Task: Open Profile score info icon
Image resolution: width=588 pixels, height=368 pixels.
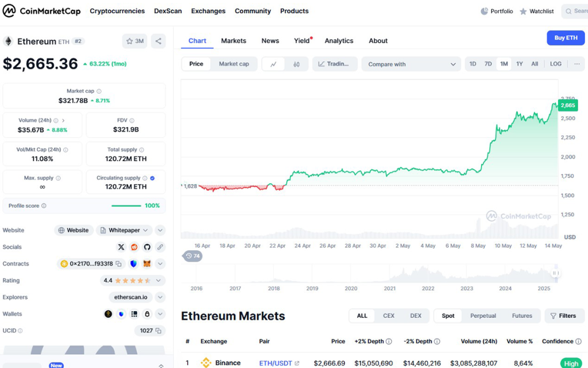Action: tap(44, 206)
